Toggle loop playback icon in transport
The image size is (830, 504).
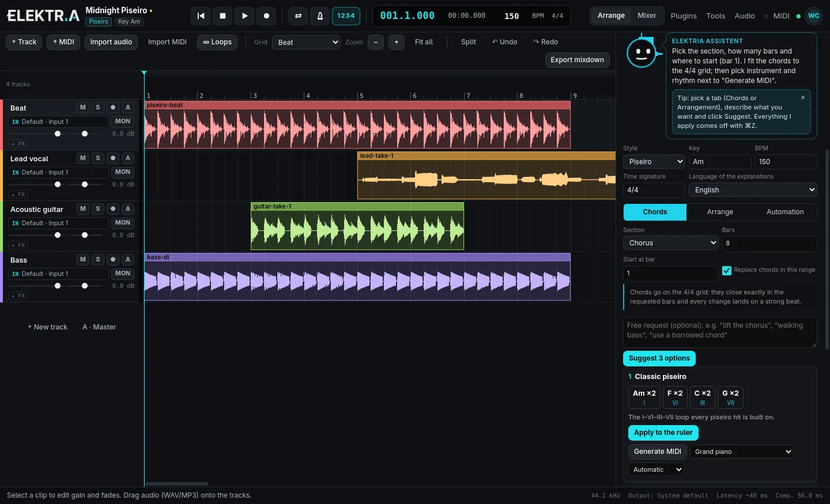click(298, 16)
